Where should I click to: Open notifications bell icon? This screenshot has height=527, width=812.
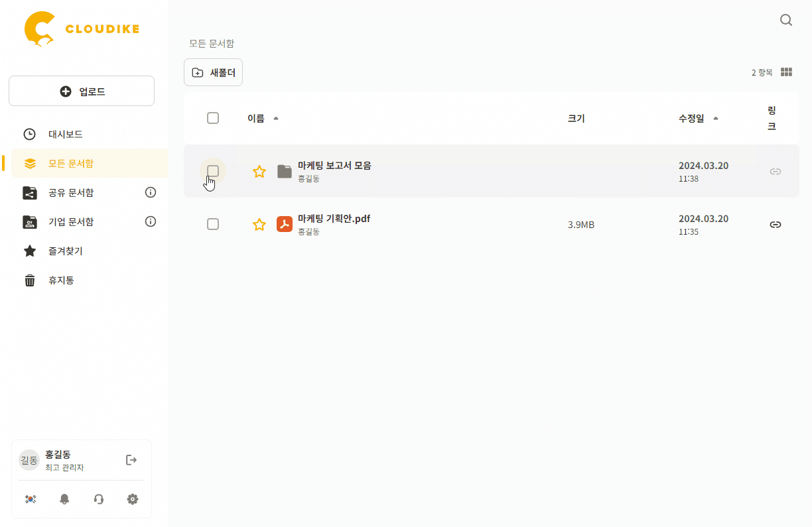click(64, 499)
